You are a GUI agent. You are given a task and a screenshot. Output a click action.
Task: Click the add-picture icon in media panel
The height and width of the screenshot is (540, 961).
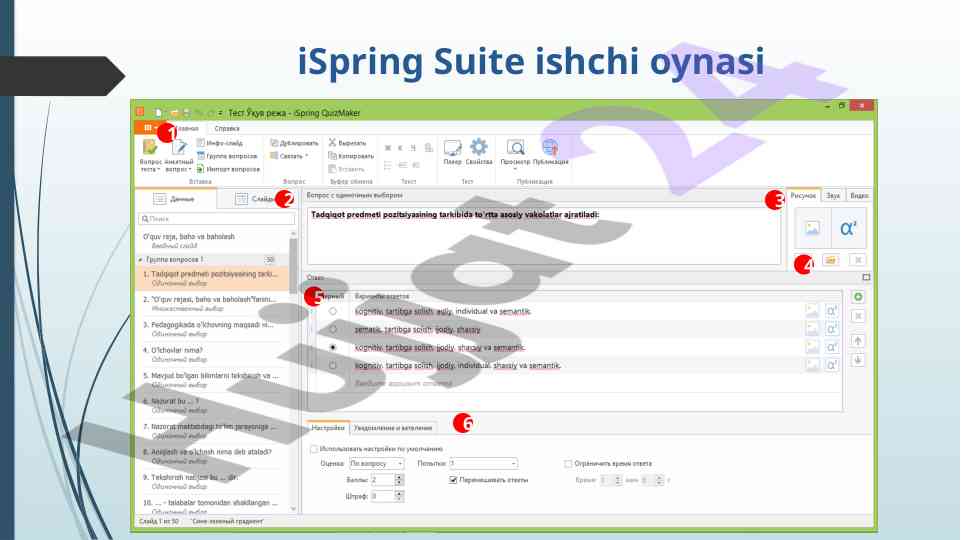(812, 229)
